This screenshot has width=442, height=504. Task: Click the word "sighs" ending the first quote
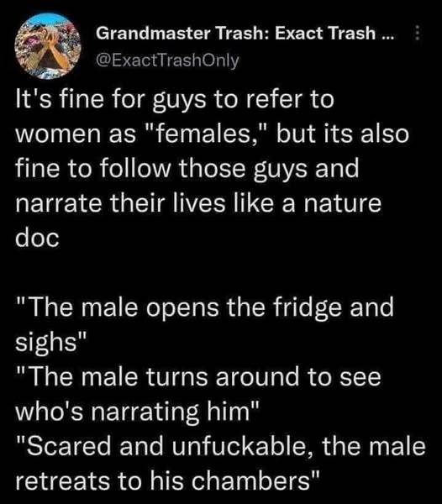tap(45, 343)
